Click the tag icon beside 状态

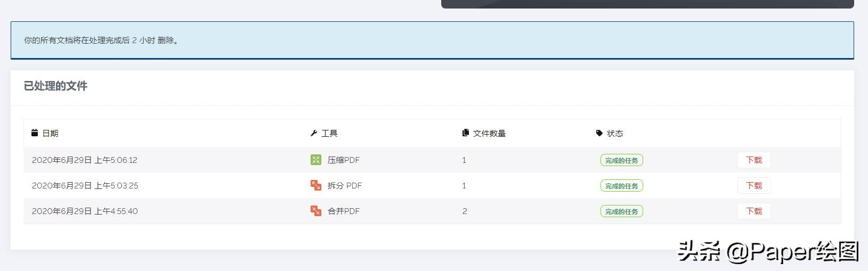[x=599, y=133]
